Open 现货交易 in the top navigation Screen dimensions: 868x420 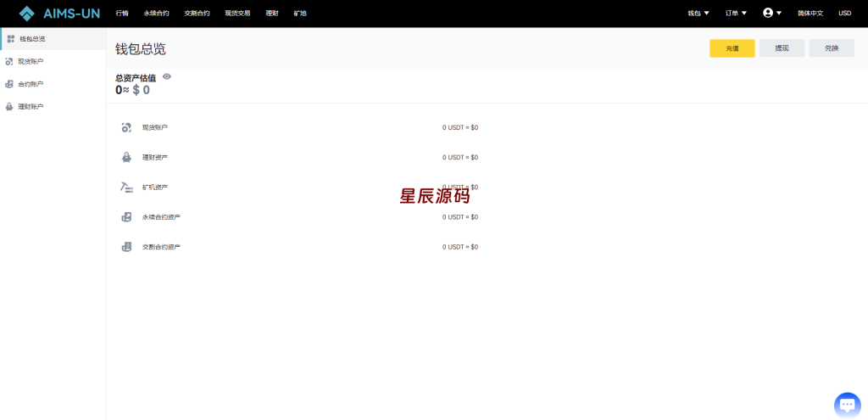[x=237, y=14]
